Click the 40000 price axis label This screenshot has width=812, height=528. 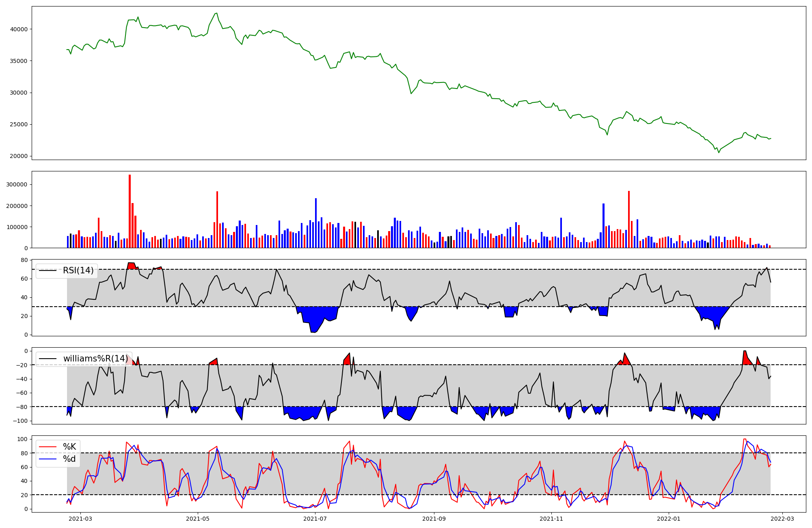pos(19,29)
